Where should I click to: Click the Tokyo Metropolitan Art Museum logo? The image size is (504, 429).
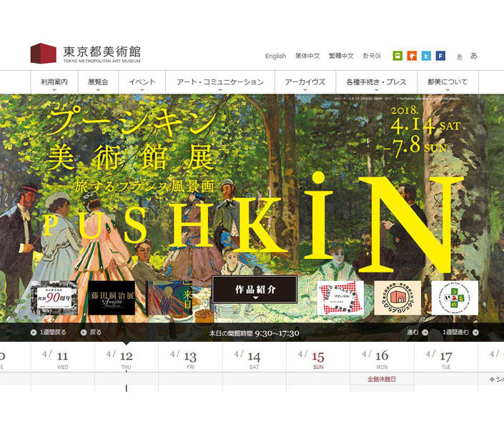click(x=86, y=54)
